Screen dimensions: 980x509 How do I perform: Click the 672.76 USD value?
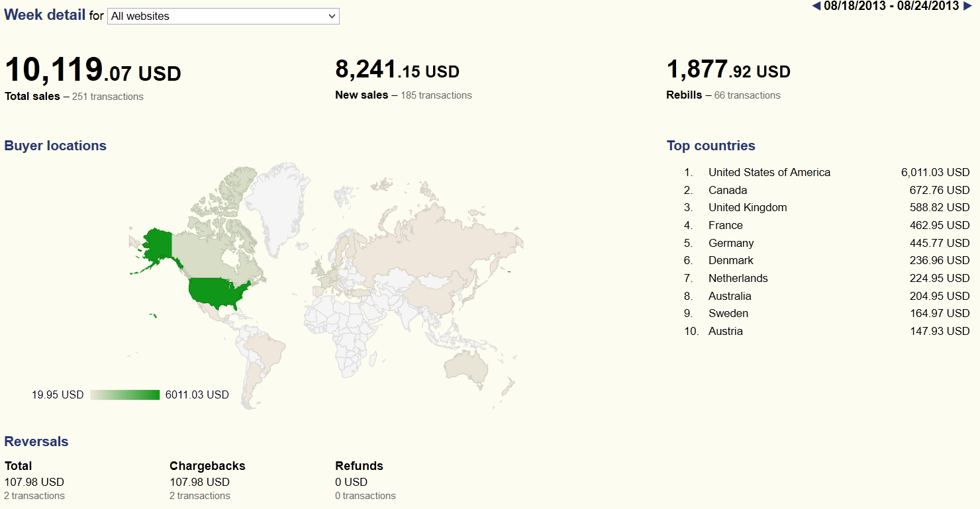pyautogui.click(x=940, y=190)
